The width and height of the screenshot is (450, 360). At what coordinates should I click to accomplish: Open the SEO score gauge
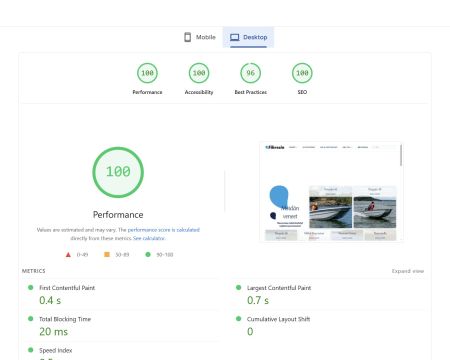[x=302, y=73]
